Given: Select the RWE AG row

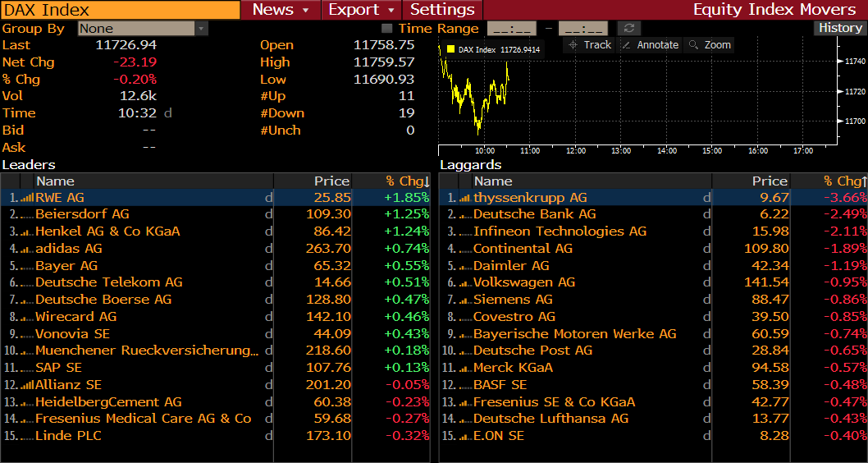Looking at the screenshot, I should pyautogui.click(x=215, y=198).
